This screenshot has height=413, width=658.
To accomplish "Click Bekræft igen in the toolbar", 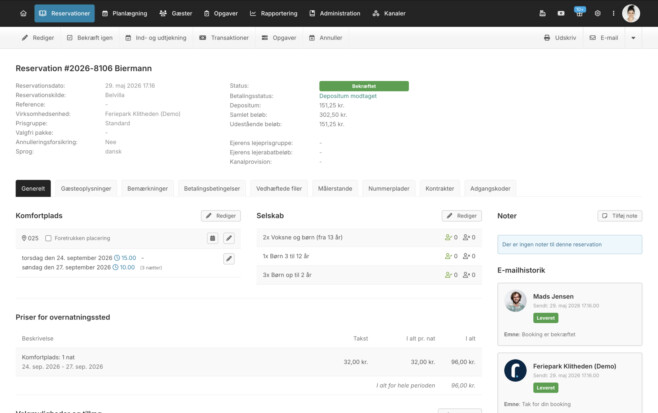I will tap(90, 38).
